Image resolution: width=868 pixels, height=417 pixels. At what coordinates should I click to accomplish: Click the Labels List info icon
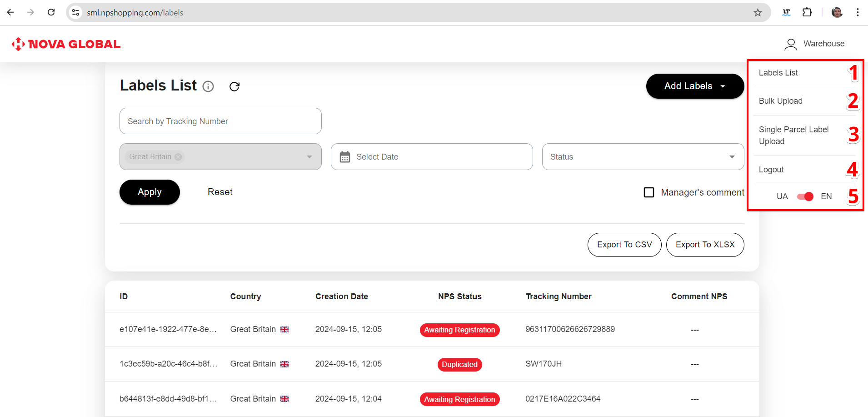pos(208,86)
